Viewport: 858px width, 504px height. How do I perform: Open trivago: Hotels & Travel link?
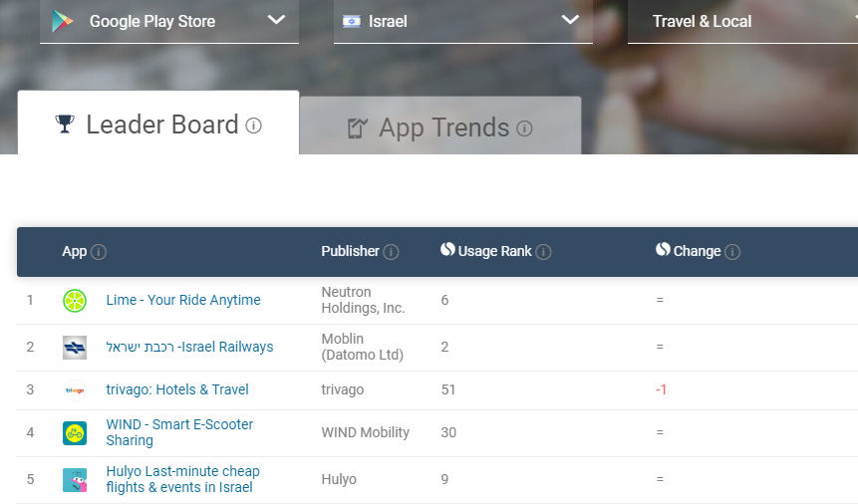tap(177, 389)
